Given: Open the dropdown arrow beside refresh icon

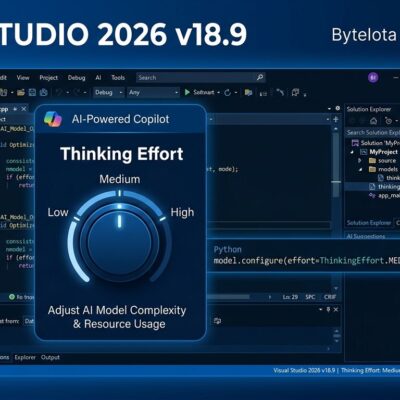Looking at the screenshot, I should tap(236, 93).
